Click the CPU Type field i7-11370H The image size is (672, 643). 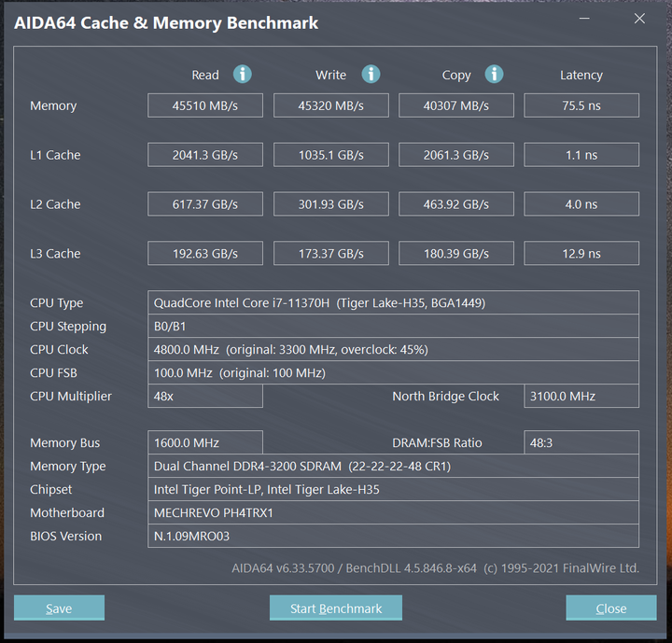point(393,302)
